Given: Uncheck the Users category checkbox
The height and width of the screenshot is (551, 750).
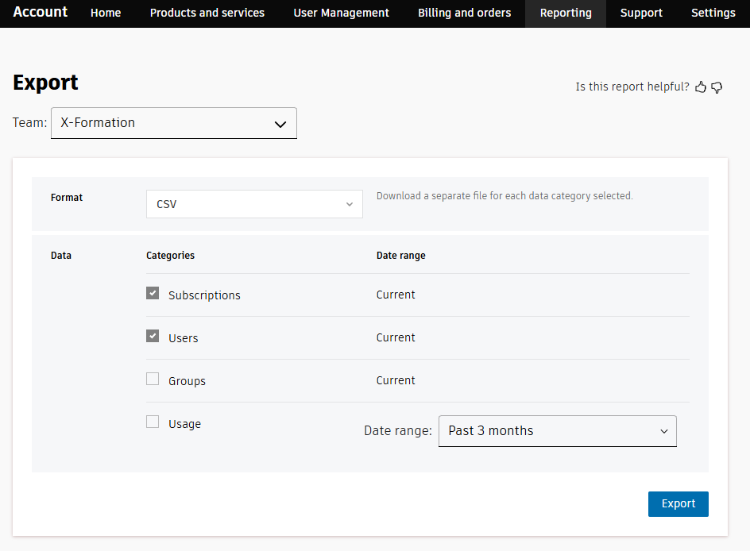Looking at the screenshot, I should coord(153,336).
